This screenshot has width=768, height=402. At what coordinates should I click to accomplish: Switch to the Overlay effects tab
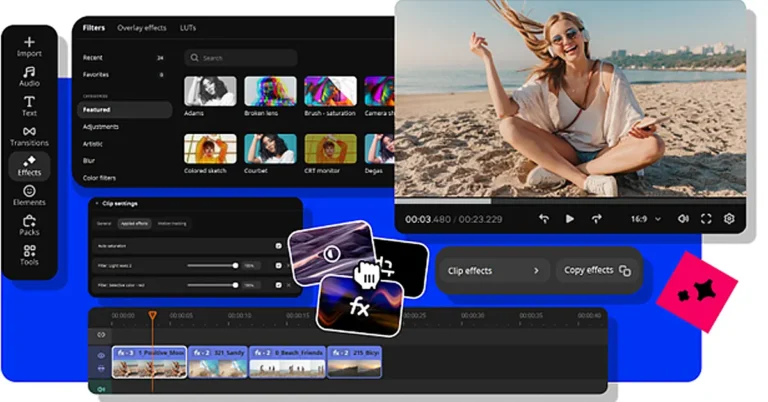pos(142,28)
